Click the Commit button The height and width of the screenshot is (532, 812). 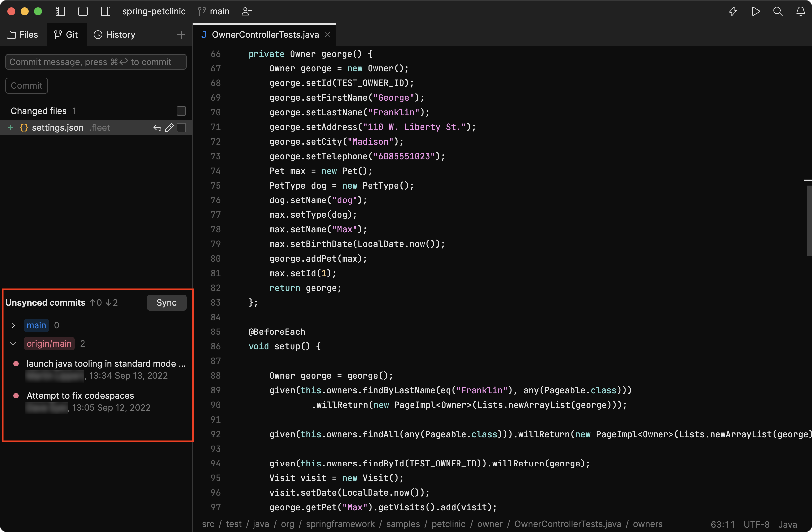pyautogui.click(x=26, y=86)
